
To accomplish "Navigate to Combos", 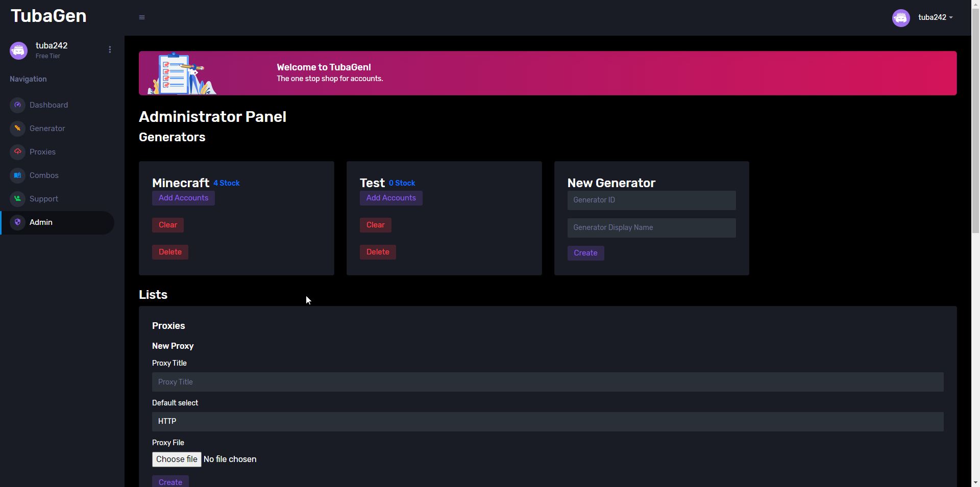I will (57, 175).
